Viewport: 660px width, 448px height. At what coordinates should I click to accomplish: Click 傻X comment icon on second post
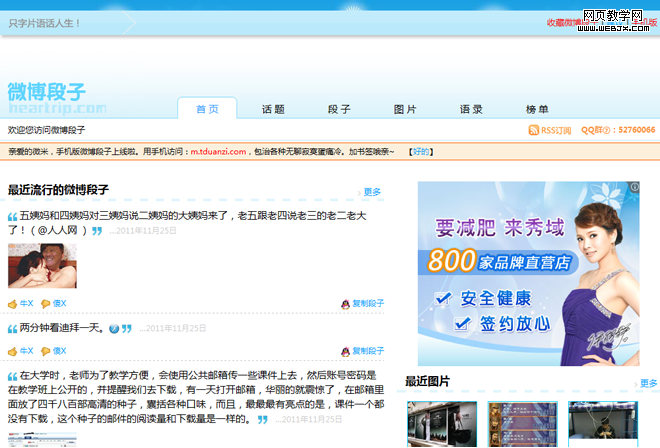[45, 351]
